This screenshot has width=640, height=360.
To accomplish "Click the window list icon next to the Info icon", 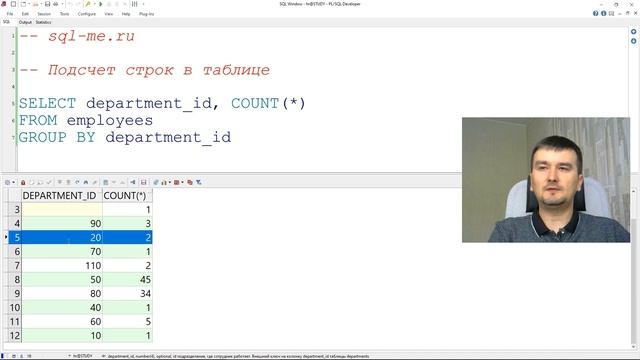I will pyautogui.click(x=611, y=13).
